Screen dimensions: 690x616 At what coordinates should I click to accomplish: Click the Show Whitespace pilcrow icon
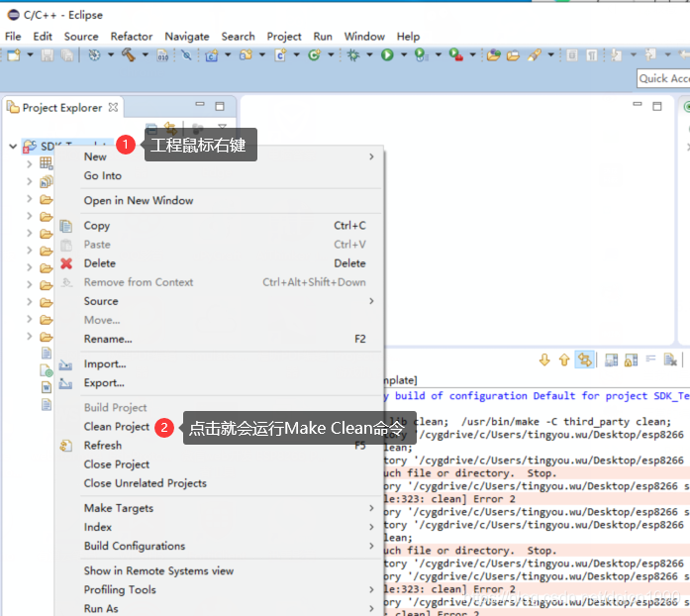592,55
